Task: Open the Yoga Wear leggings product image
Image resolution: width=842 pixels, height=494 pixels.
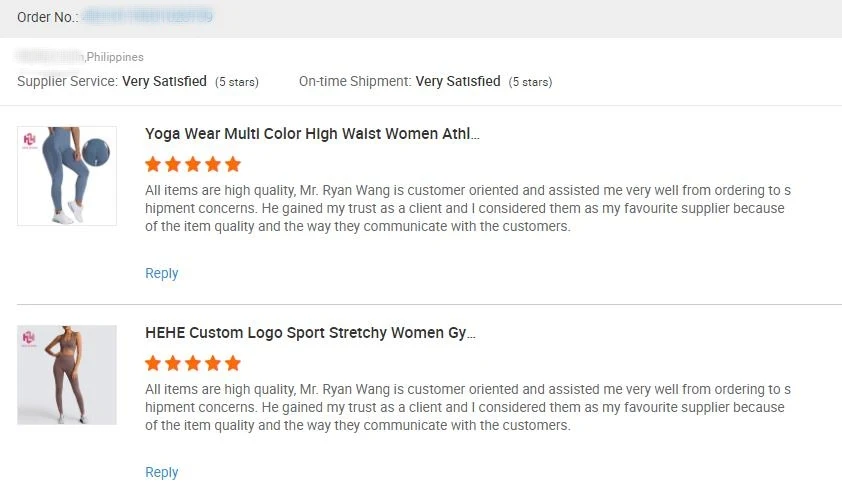Action: pyautogui.click(x=67, y=176)
